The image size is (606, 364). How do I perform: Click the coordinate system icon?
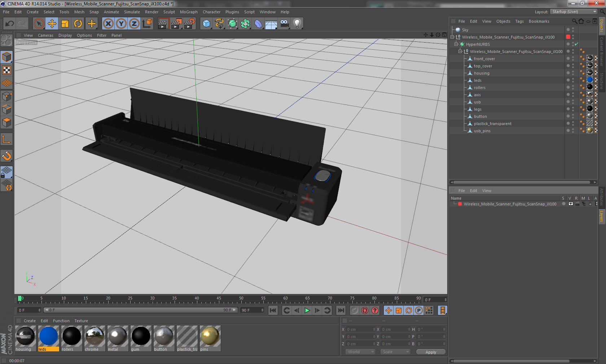(147, 24)
